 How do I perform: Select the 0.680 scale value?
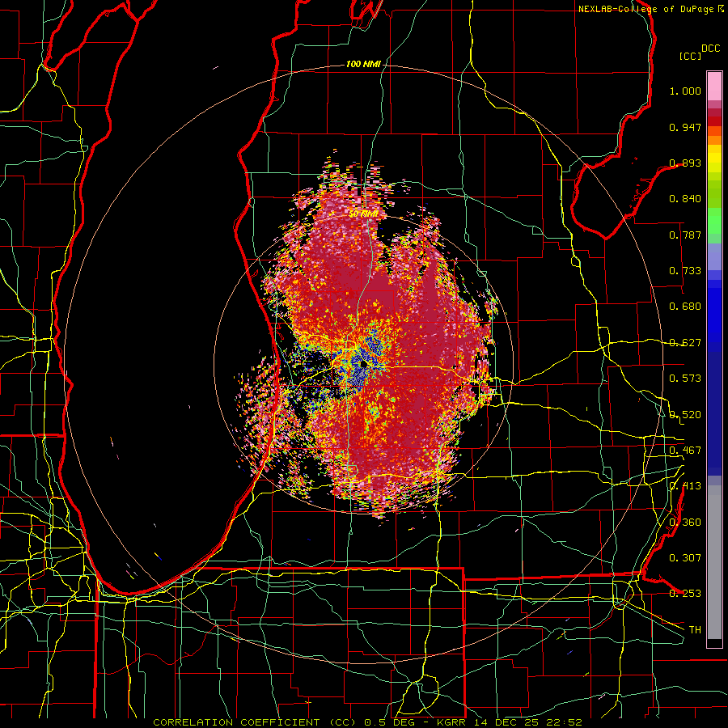pyautogui.click(x=685, y=307)
